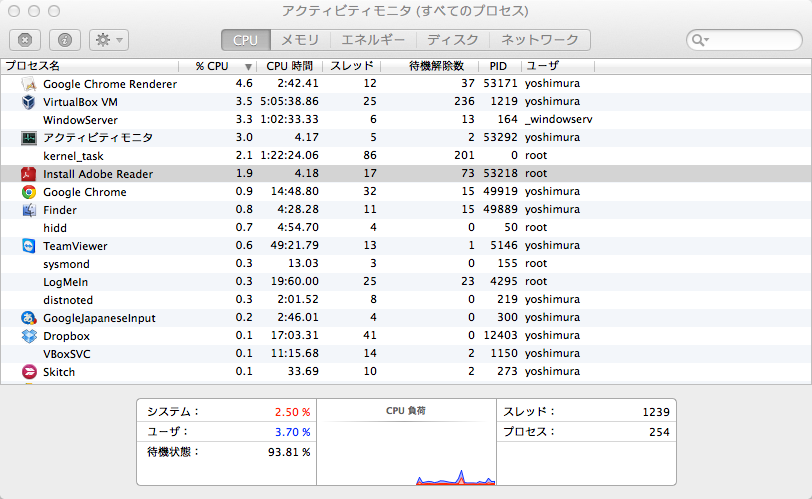The image size is (812, 499).
Task: Click CPU time 14:48.80 cell
Action: click(295, 192)
